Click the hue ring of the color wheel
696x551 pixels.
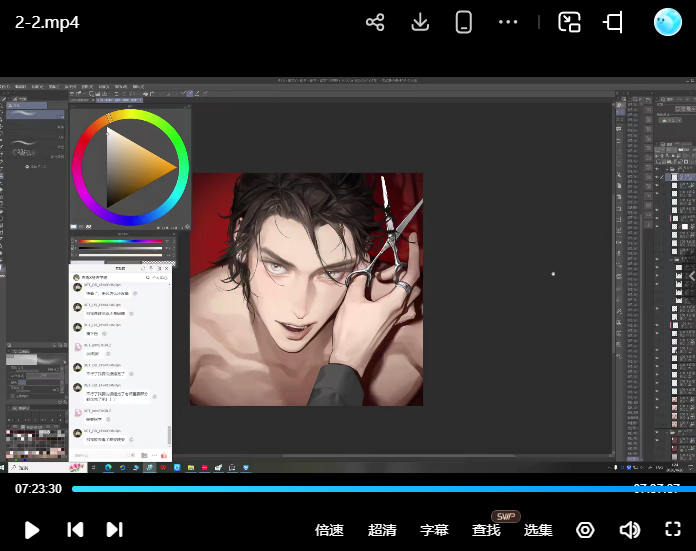pos(130,114)
